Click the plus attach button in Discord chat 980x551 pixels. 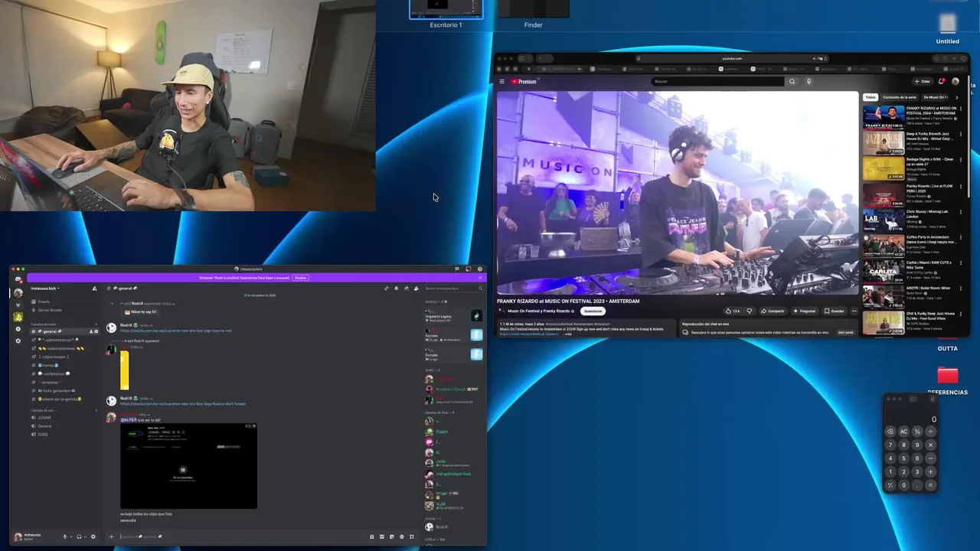pos(111,536)
